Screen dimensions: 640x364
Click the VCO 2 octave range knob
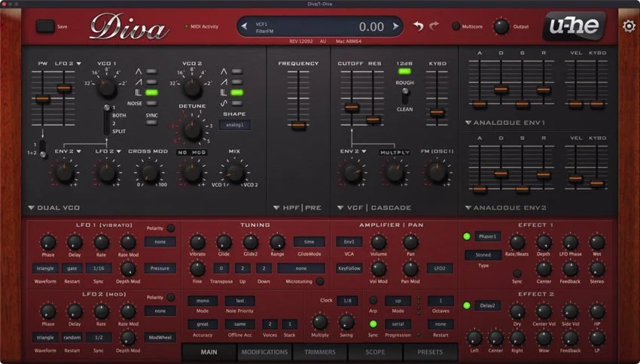click(x=192, y=88)
